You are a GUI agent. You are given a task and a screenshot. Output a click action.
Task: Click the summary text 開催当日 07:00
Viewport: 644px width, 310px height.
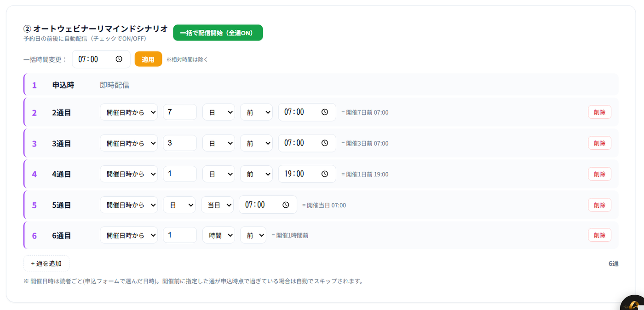coord(324,205)
